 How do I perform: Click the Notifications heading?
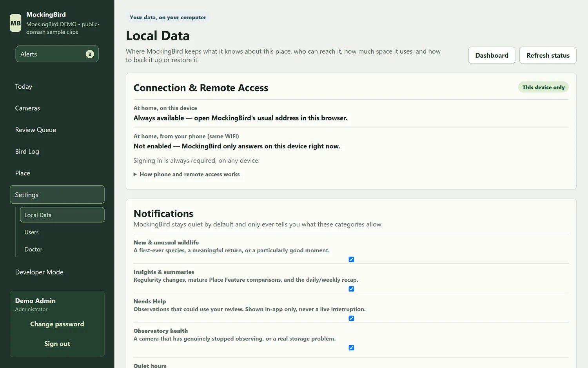click(163, 214)
